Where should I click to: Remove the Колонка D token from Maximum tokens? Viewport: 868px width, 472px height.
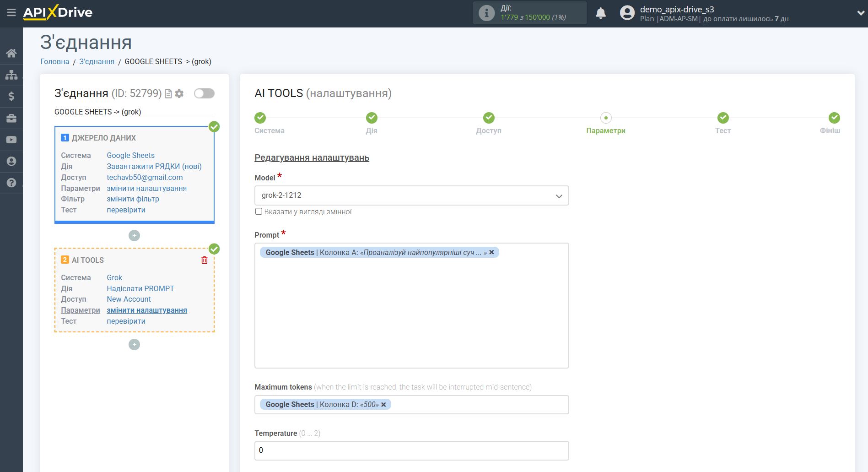(x=383, y=405)
